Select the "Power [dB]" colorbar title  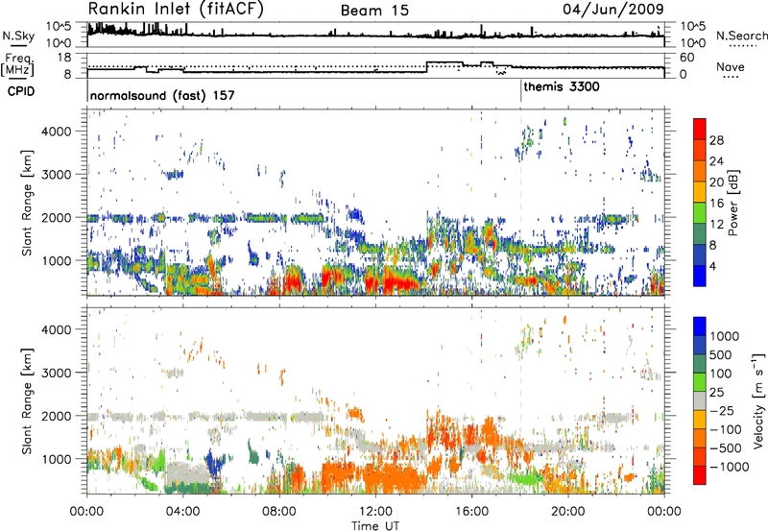732,203
